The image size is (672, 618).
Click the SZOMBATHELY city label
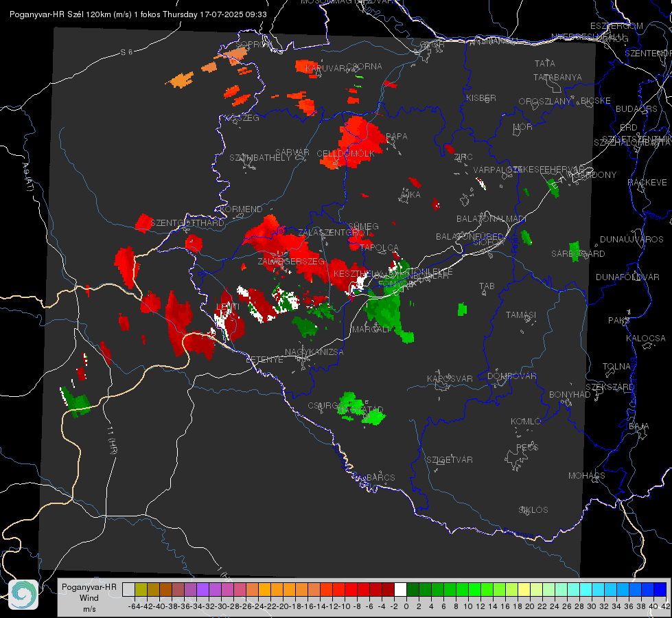[x=260, y=158]
